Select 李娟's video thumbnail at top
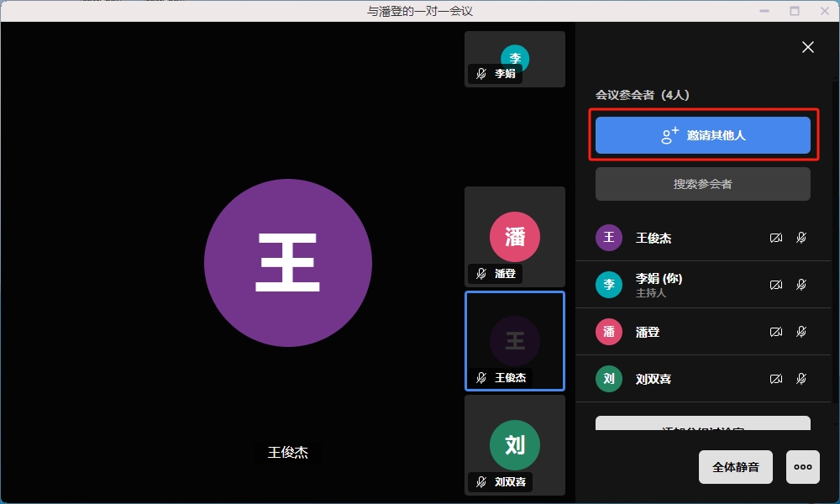This screenshot has height=504, width=840. [514, 59]
